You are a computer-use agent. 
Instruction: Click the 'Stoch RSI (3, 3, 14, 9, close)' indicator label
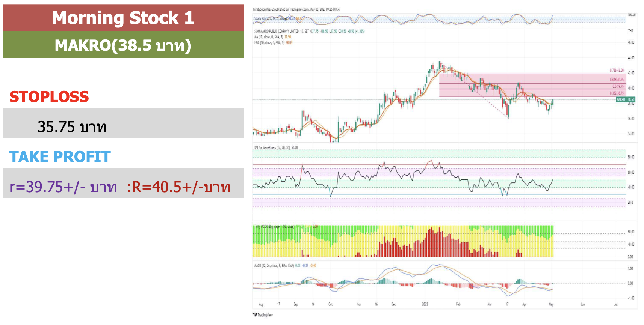(x=271, y=18)
